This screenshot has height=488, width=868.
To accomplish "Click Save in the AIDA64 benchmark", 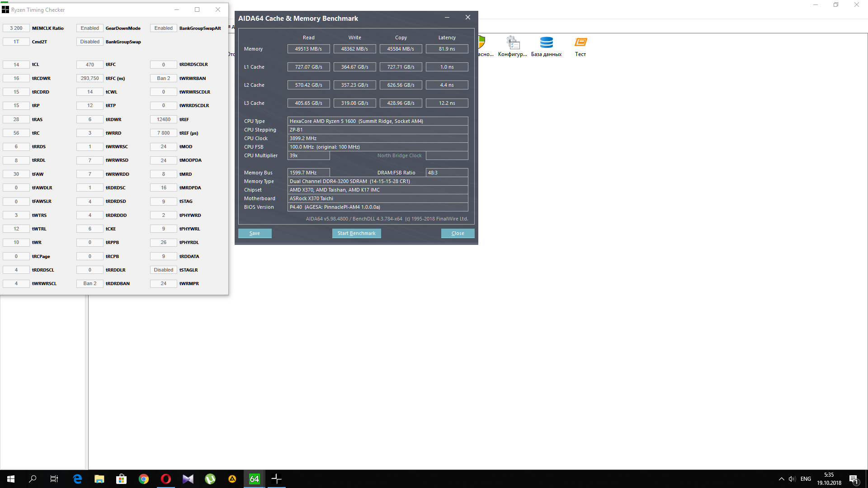I will tap(255, 233).
